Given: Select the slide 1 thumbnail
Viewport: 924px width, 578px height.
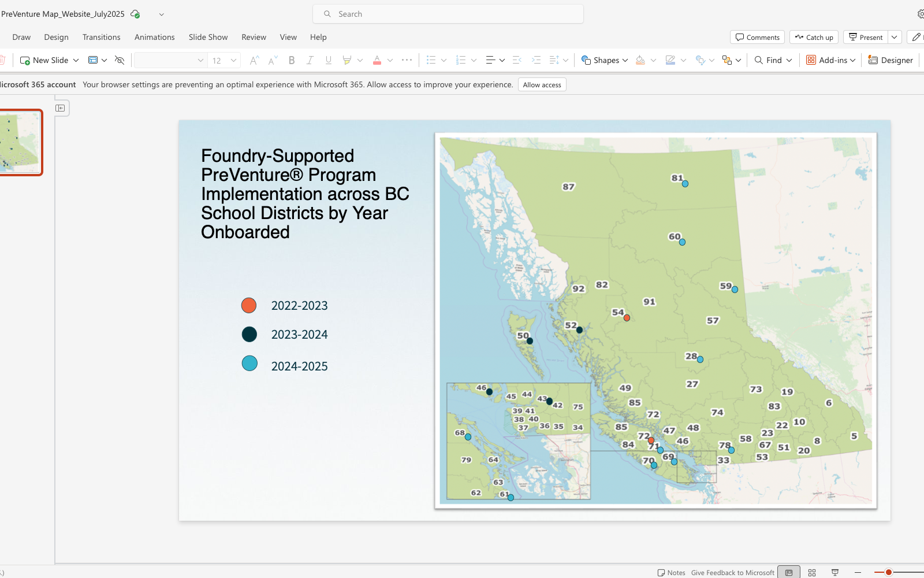Looking at the screenshot, I should pyautogui.click(x=20, y=142).
